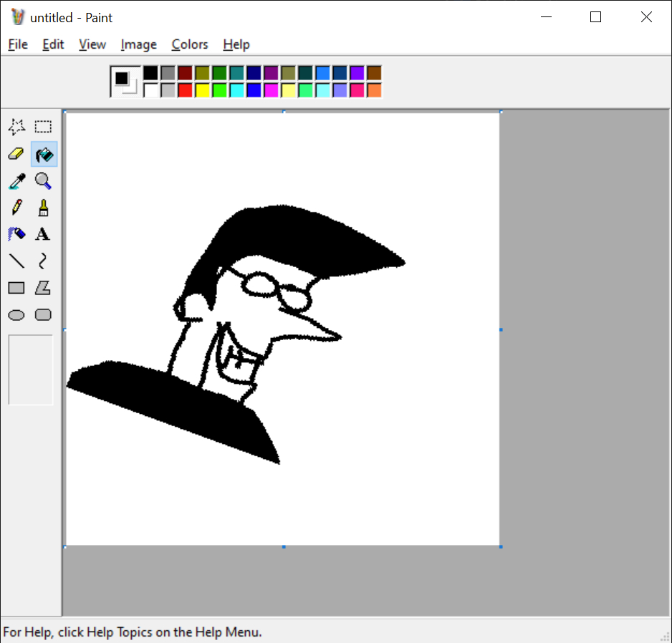Pick the Polygon tool

coord(44,288)
